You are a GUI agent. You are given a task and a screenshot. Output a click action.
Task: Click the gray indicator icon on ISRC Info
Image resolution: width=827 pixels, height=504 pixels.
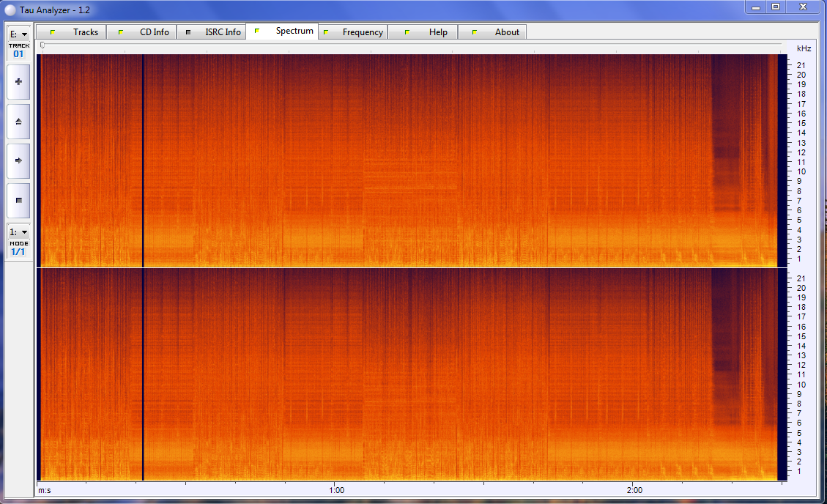[190, 31]
